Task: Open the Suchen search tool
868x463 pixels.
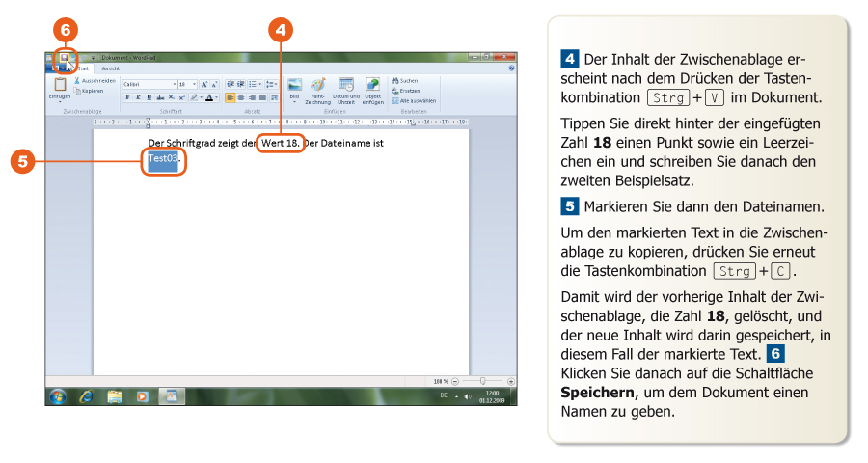Action: 405,81
